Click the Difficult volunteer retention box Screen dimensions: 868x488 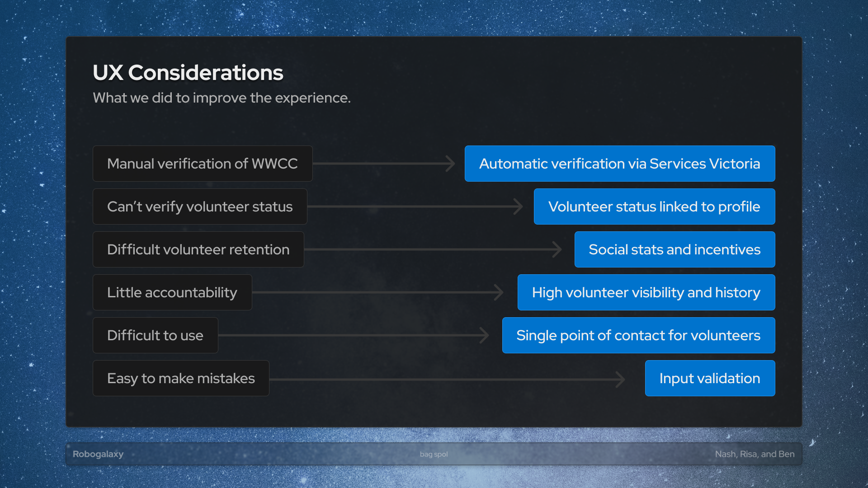click(x=198, y=249)
